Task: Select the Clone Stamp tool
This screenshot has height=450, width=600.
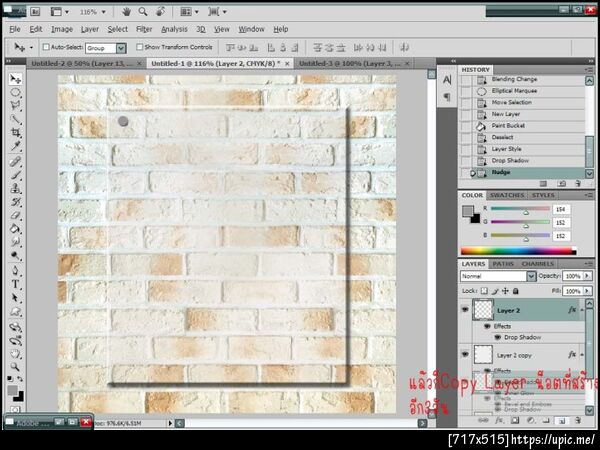Action: (15, 189)
